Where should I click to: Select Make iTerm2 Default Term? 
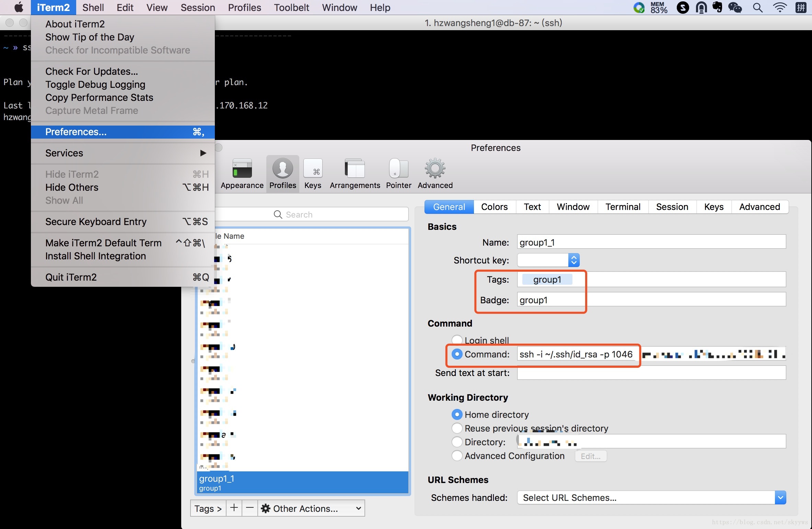(123, 243)
